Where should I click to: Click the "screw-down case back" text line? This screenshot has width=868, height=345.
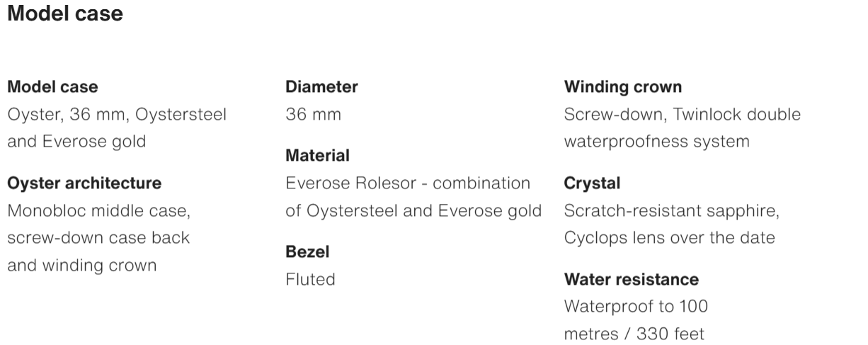(x=98, y=237)
